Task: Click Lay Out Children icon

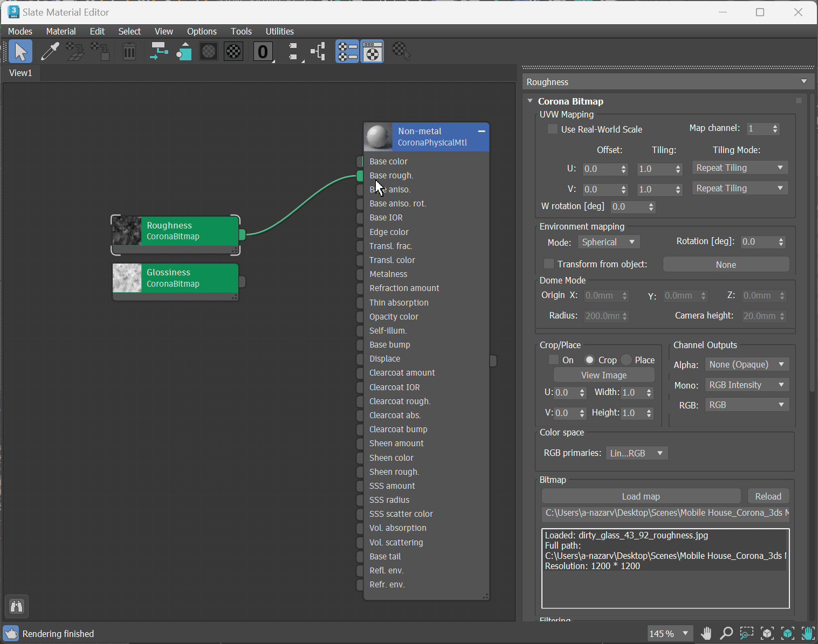Action: (318, 52)
